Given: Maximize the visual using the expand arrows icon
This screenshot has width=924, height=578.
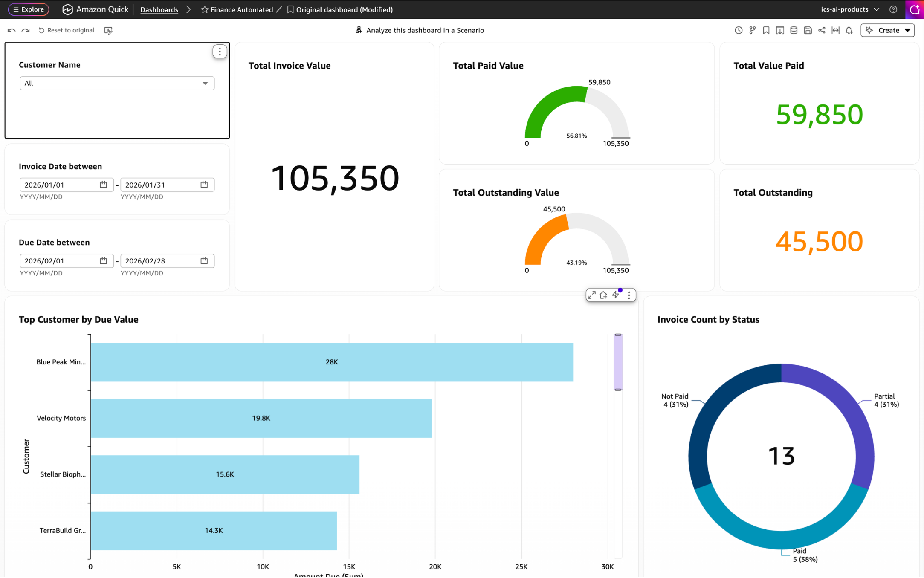Looking at the screenshot, I should (591, 295).
